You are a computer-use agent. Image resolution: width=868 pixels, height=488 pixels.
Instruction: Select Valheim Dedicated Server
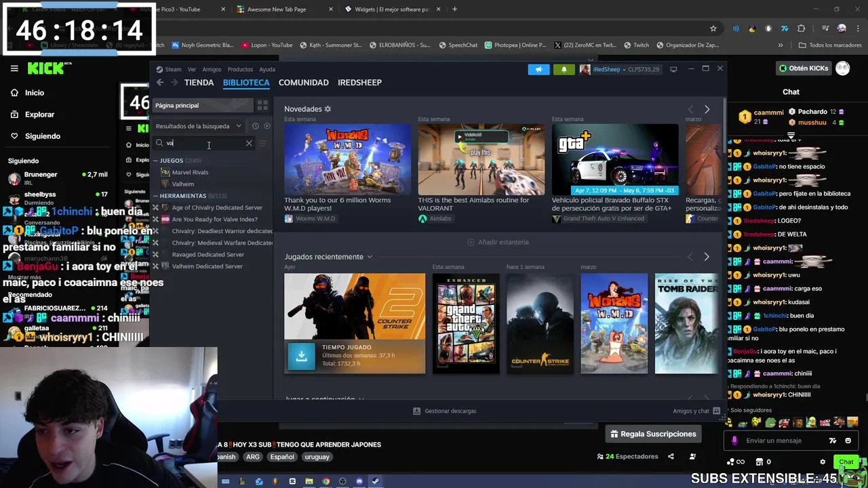tap(207, 266)
